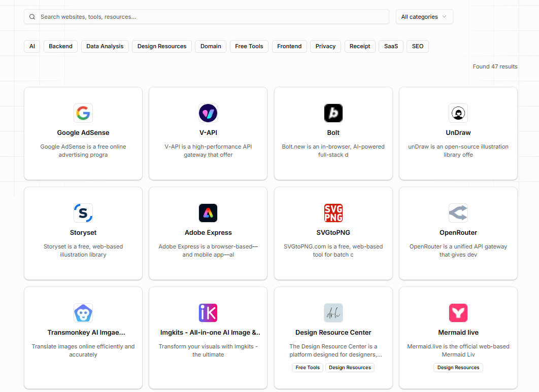This screenshot has height=392, width=539.
Task: Select the Receipt filter tag
Action: 360,46
